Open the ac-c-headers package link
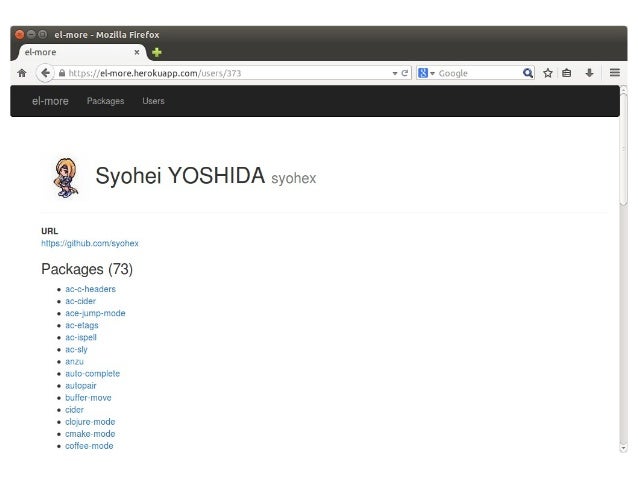Screen dimensions: 638x479 (x=90, y=289)
